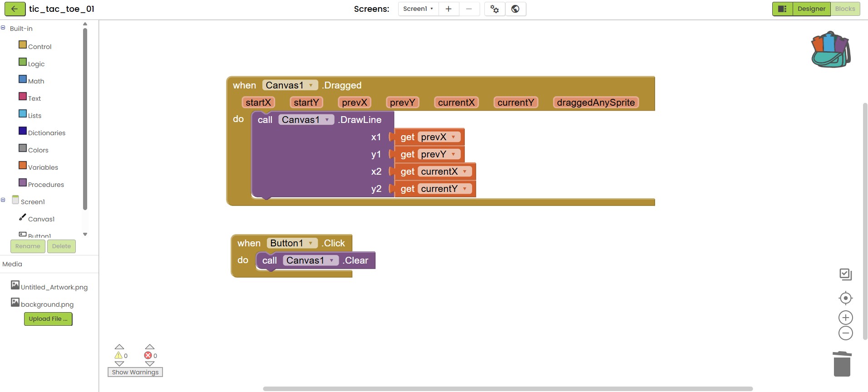Zoom in on the workspace
The height and width of the screenshot is (392, 868).
pyautogui.click(x=845, y=318)
